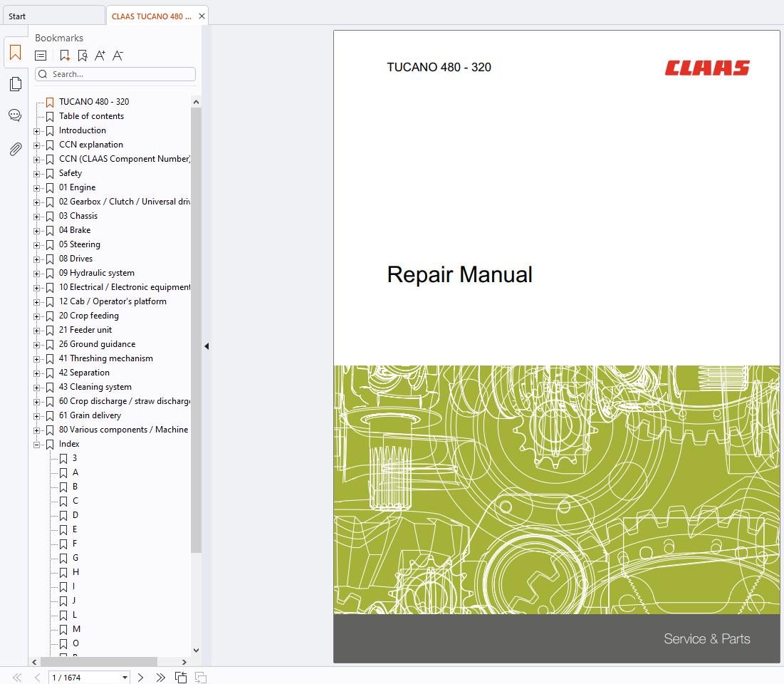Click the scroll-up arrow of bookmarks list
The width and height of the screenshot is (784, 684).
click(x=196, y=102)
